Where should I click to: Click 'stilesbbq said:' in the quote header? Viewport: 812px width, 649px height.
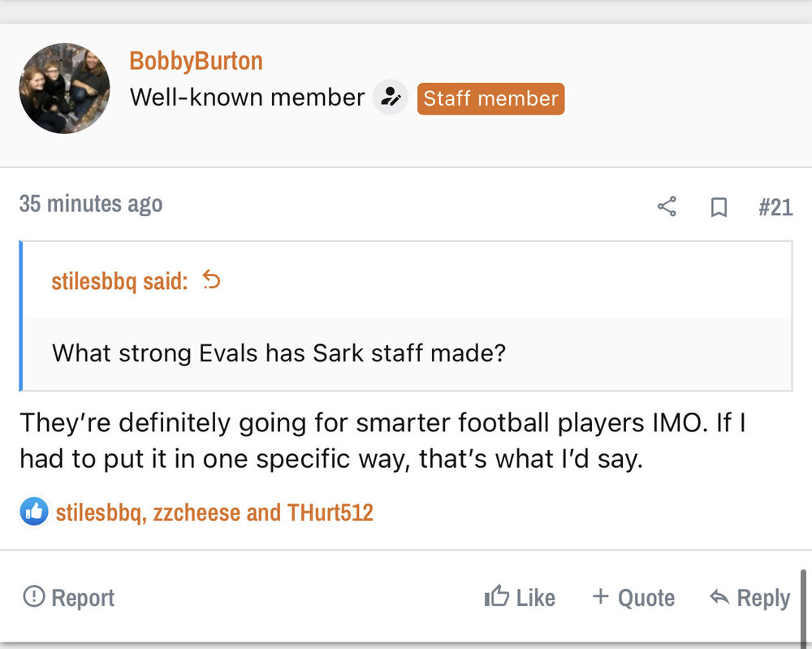119,281
